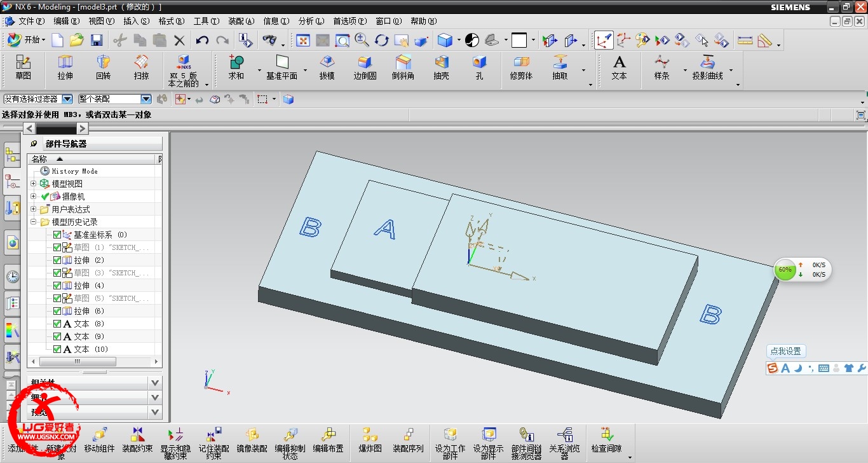The image size is (868, 463).
Task: Select the 边倒圆 edge blend tool
Action: coord(365,68)
